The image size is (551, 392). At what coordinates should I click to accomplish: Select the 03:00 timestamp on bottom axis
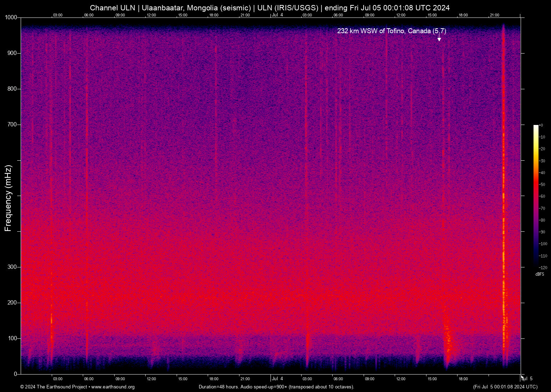tap(57, 379)
